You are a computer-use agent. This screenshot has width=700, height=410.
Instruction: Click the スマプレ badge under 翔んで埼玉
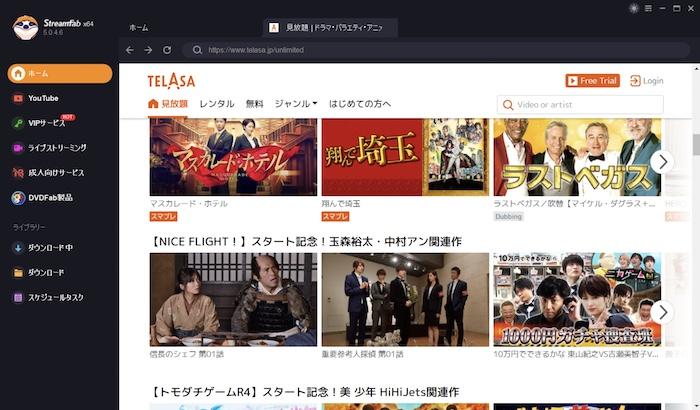pyautogui.click(x=335, y=217)
